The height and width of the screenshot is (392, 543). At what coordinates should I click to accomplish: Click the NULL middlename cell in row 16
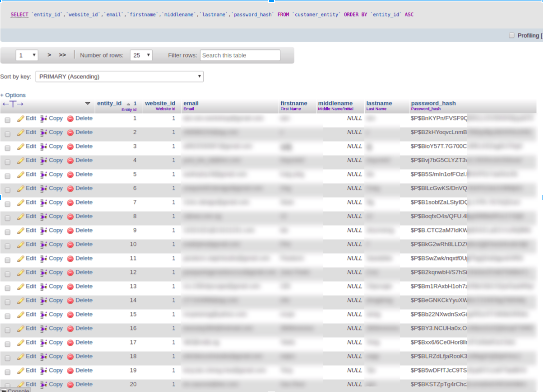tap(355, 328)
